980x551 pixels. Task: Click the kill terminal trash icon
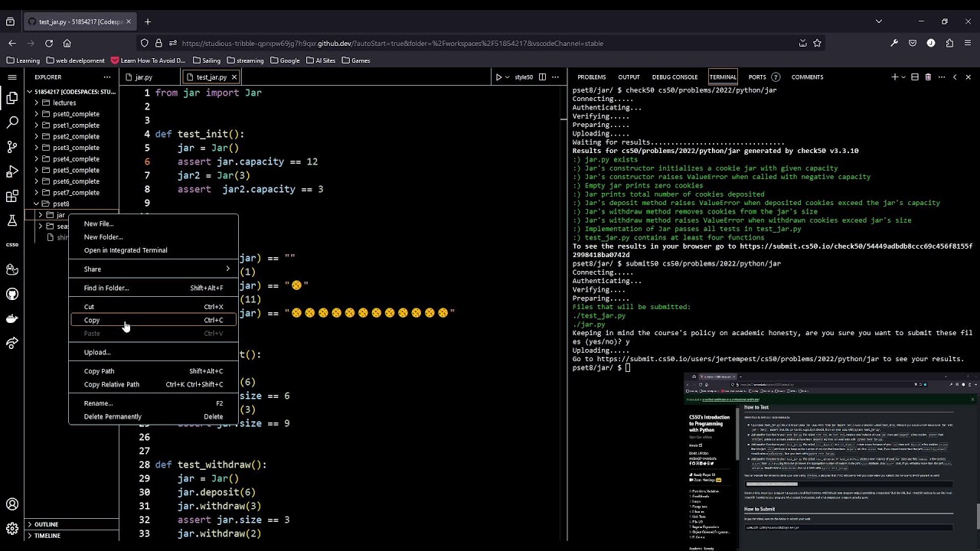coord(928,77)
